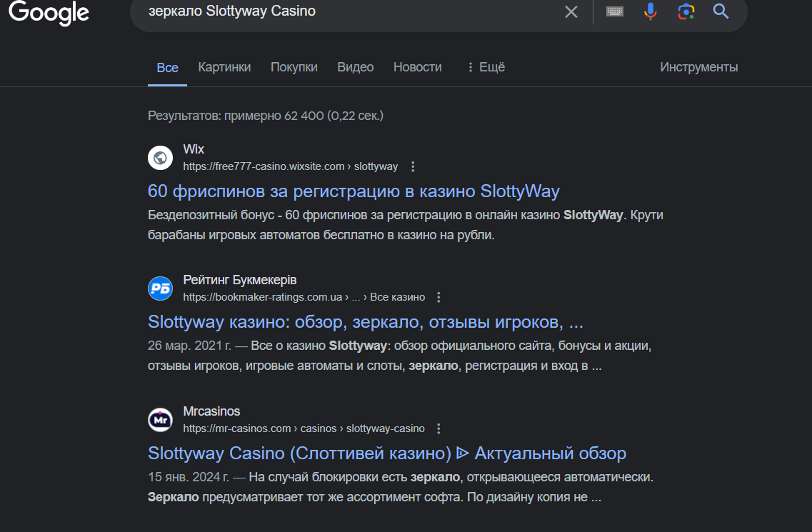Clear the search query with X

pyautogui.click(x=571, y=12)
